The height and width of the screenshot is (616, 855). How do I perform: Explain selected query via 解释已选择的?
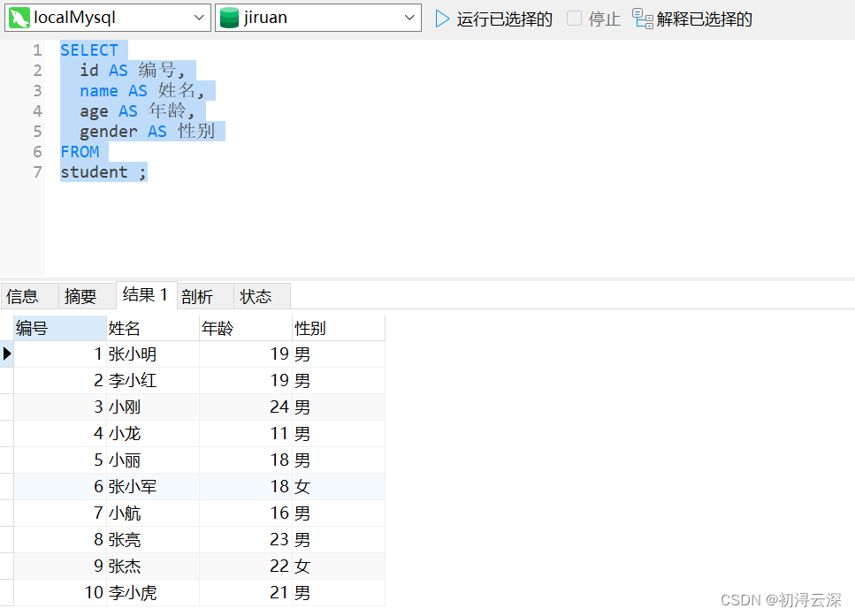[x=692, y=19]
